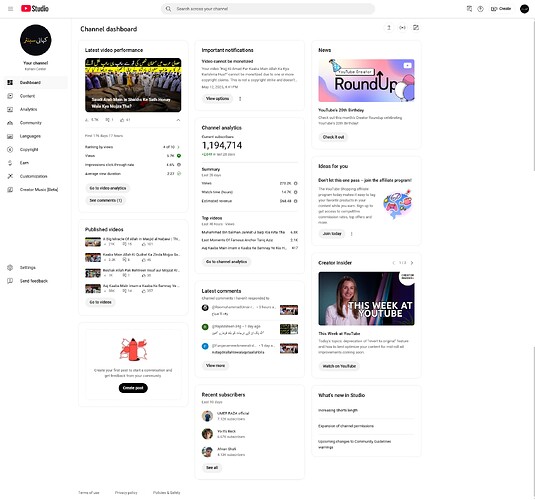Click the Search across your channel field
Image resolution: width=535 pixels, height=500 pixels.
click(268, 9)
